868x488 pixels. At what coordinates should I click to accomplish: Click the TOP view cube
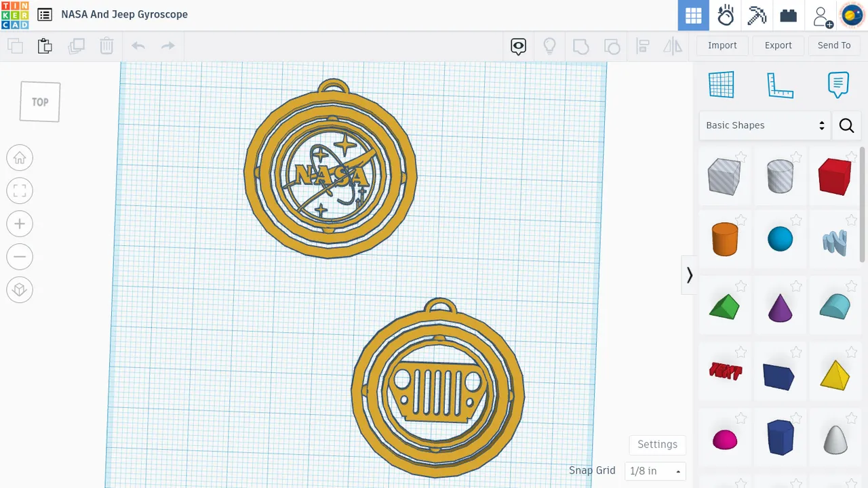(x=40, y=102)
